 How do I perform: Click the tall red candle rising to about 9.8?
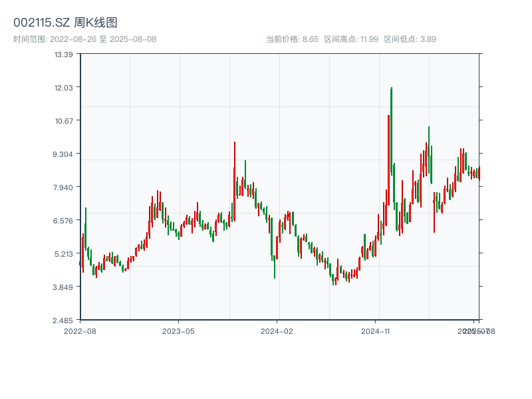[235, 182]
